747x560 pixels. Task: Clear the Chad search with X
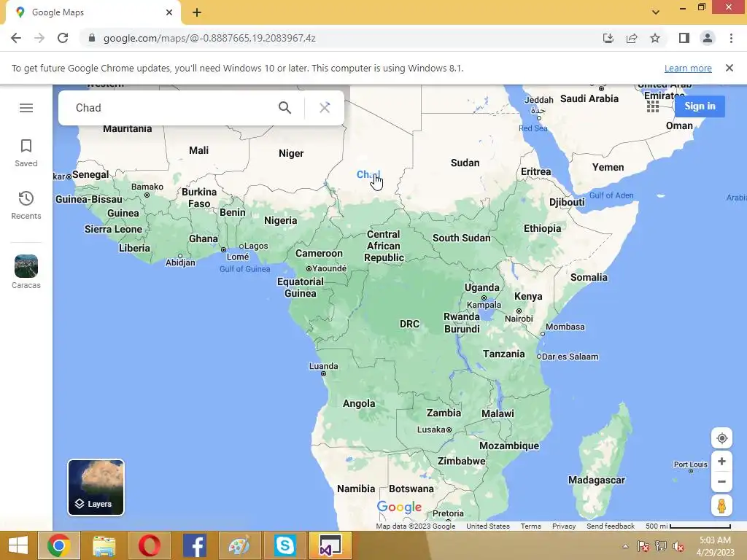click(325, 108)
